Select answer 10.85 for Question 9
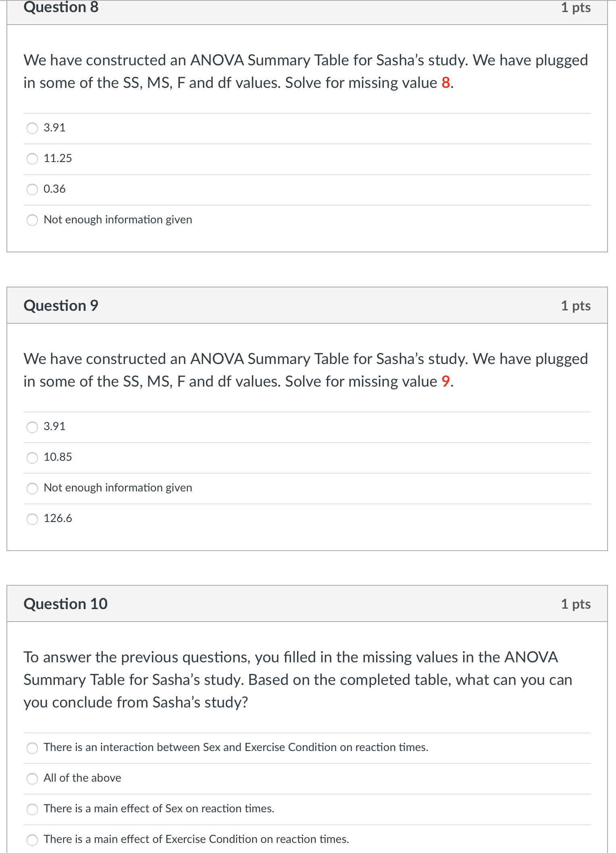616x853 pixels. pyautogui.click(x=32, y=458)
